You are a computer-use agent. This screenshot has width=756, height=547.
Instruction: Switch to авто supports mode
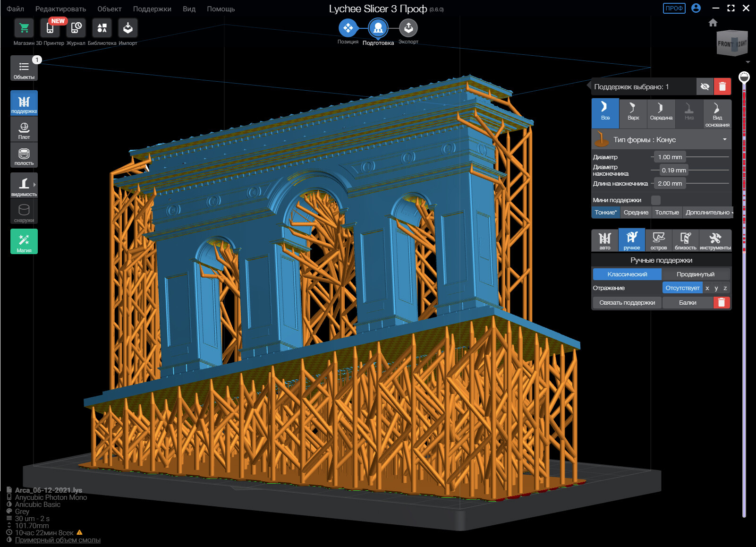(605, 240)
